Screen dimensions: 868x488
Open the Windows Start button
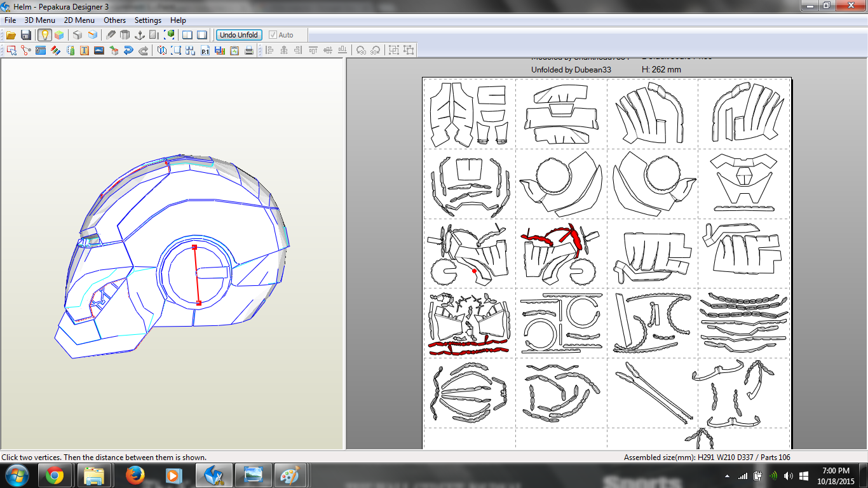click(x=16, y=475)
